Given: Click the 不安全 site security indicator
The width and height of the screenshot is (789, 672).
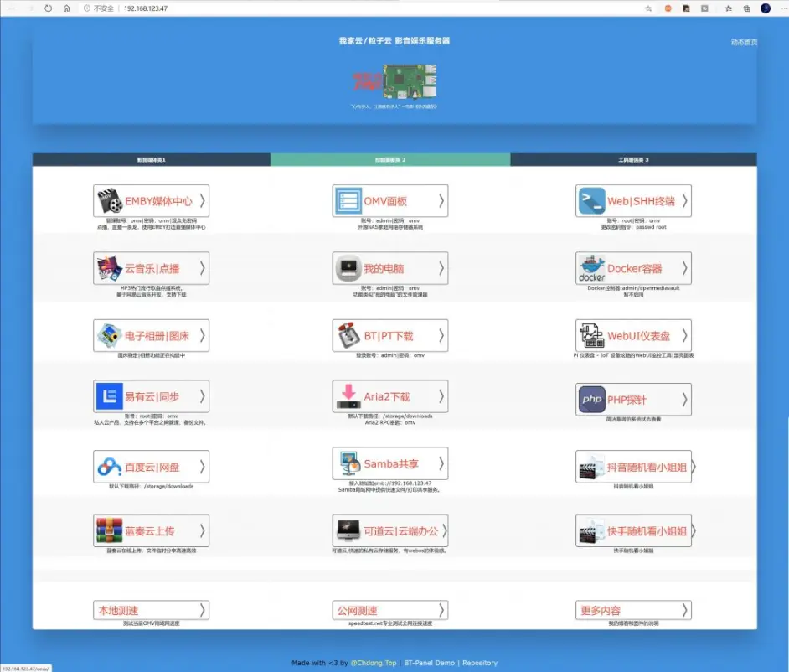Looking at the screenshot, I should [x=99, y=8].
